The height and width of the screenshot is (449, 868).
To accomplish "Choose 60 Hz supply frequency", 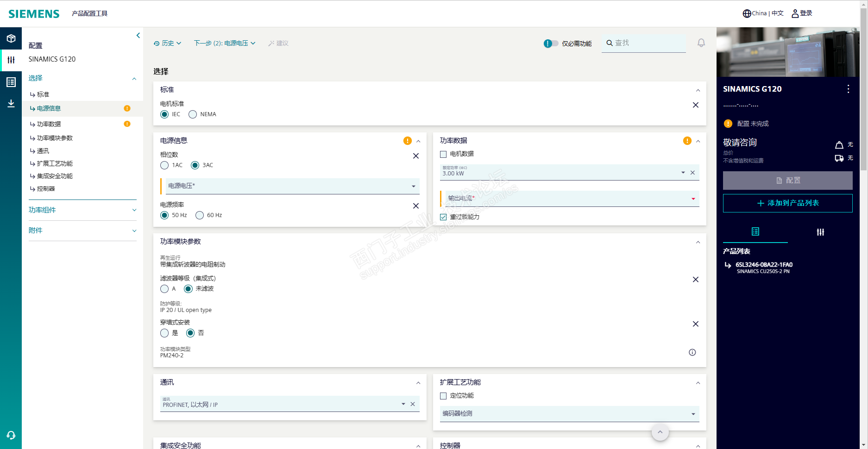I will [200, 215].
